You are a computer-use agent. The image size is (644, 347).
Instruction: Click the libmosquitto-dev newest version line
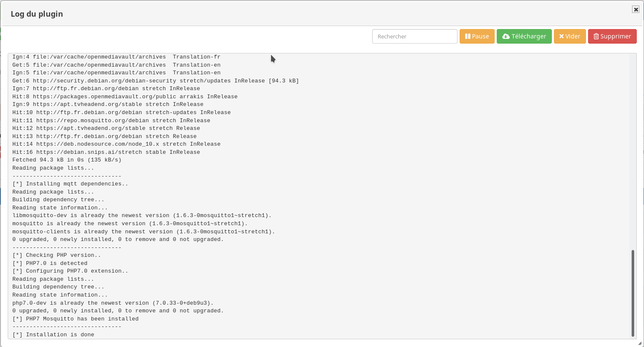142,215
